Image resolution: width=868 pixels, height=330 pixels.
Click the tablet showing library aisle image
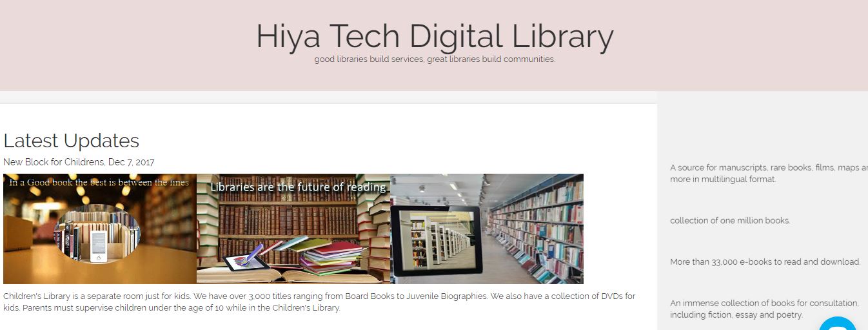(x=487, y=229)
